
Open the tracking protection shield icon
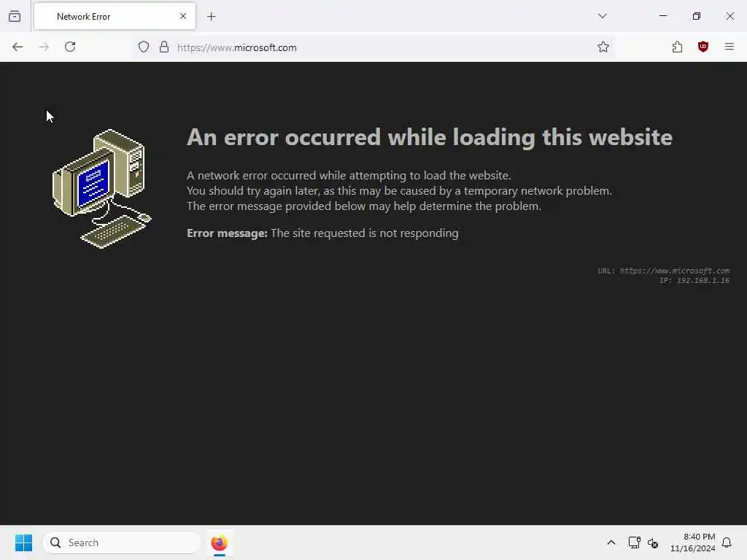pyautogui.click(x=144, y=47)
